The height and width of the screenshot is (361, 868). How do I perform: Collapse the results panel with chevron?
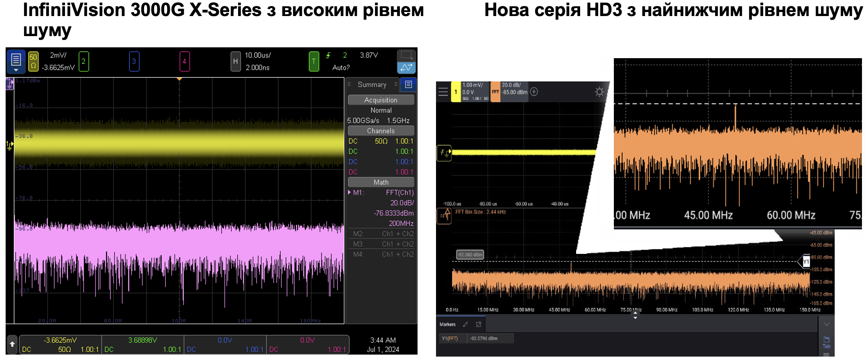tap(827, 324)
